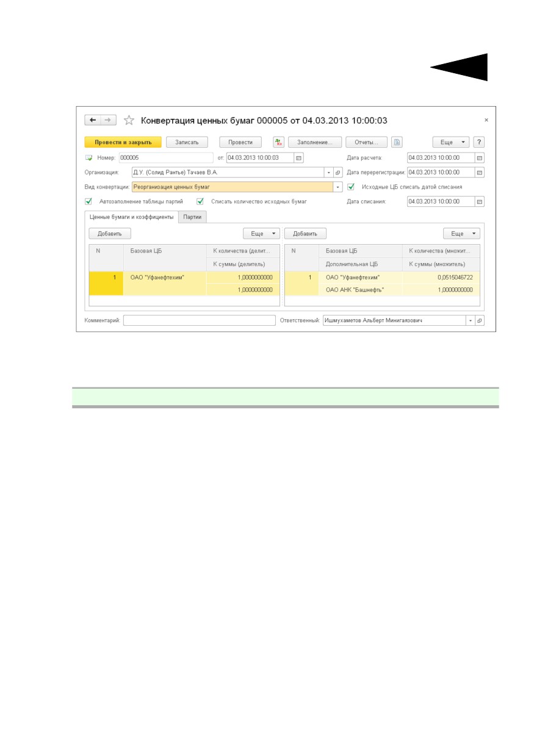Open the top toolbar Еще menu
534x756 pixels.
click(x=451, y=142)
